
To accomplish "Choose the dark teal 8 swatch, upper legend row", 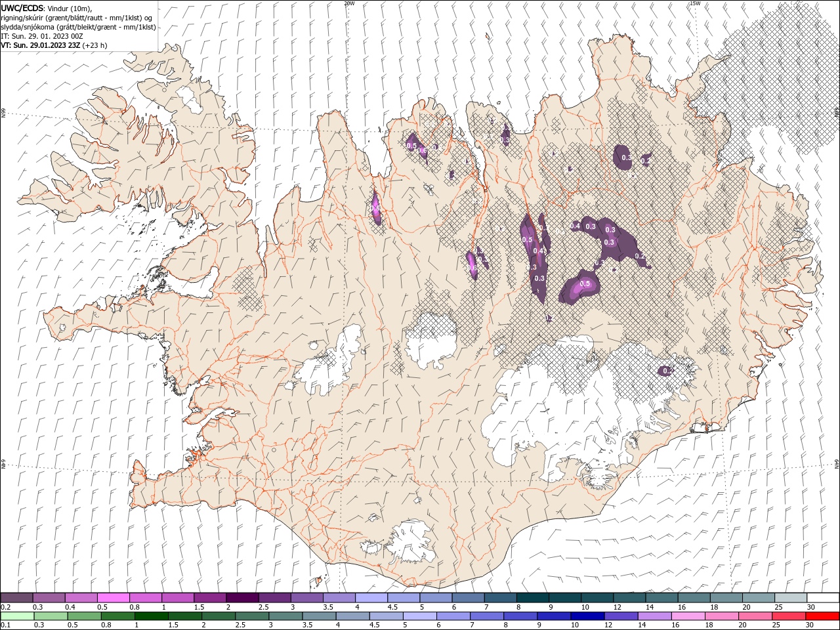I will [x=532, y=597].
